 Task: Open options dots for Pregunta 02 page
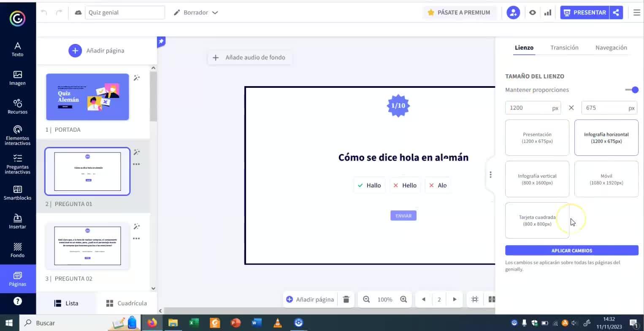point(136,239)
